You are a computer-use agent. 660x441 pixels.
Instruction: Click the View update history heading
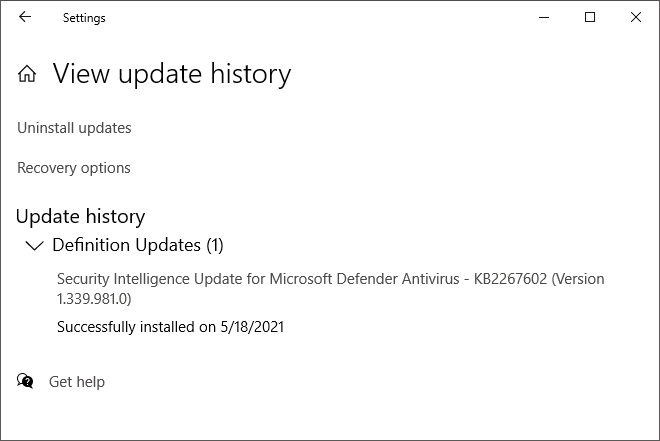[172, 74]
